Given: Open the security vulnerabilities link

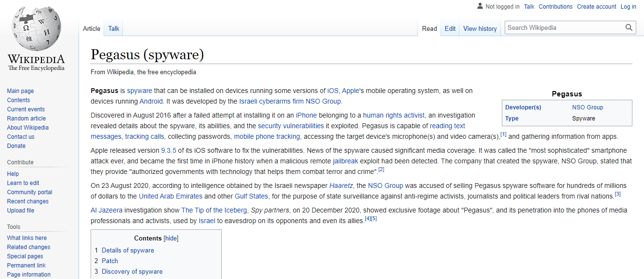Looking at the screenshot, I should click(291, 126).
